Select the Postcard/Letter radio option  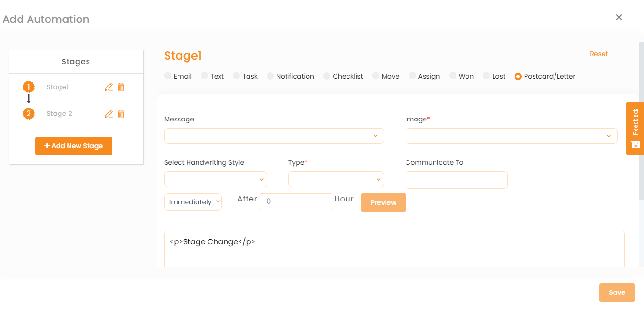click(518, 76)
